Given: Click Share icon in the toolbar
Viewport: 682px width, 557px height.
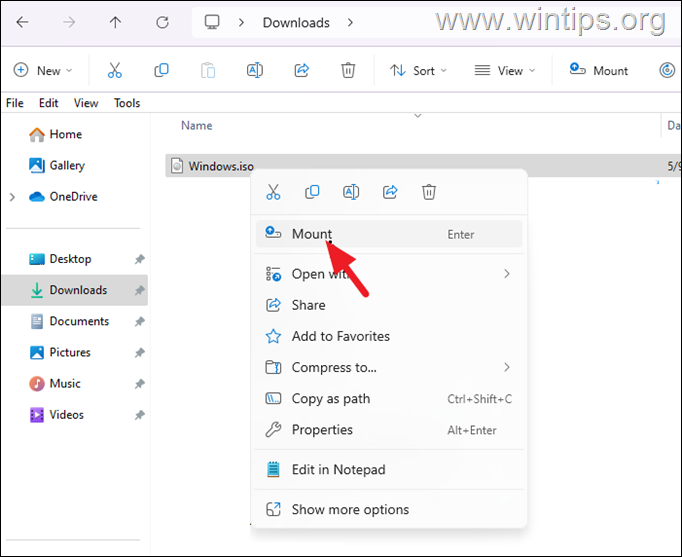Looking at the screenshot, I should pos(301,70).
